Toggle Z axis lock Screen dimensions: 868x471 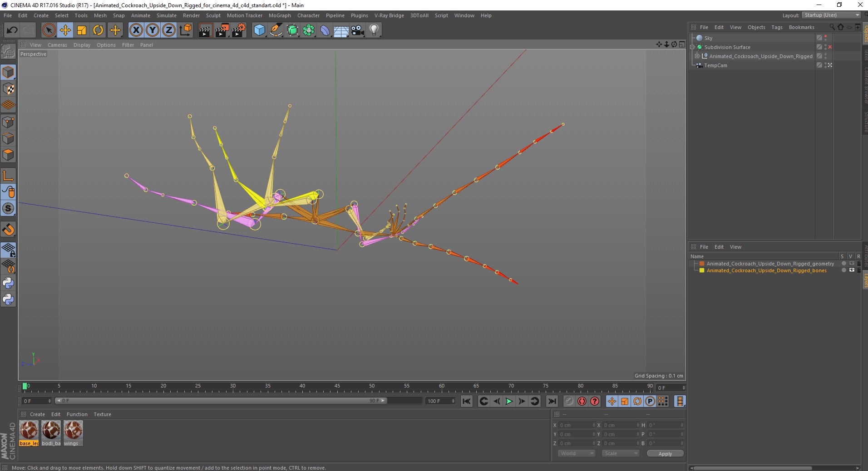click(169, 30)
